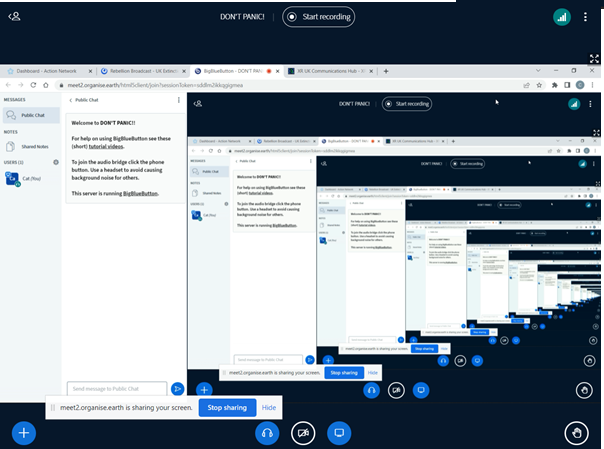Click the largest send message arrow button
This screenshot has width=604, height=449.
(177, 389)
